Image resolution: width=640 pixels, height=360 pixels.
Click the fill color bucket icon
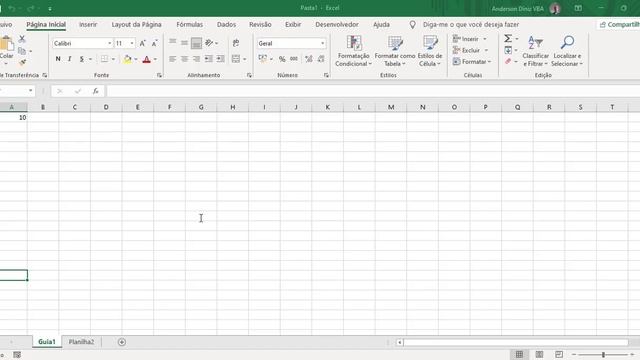(x=127, y=59)
